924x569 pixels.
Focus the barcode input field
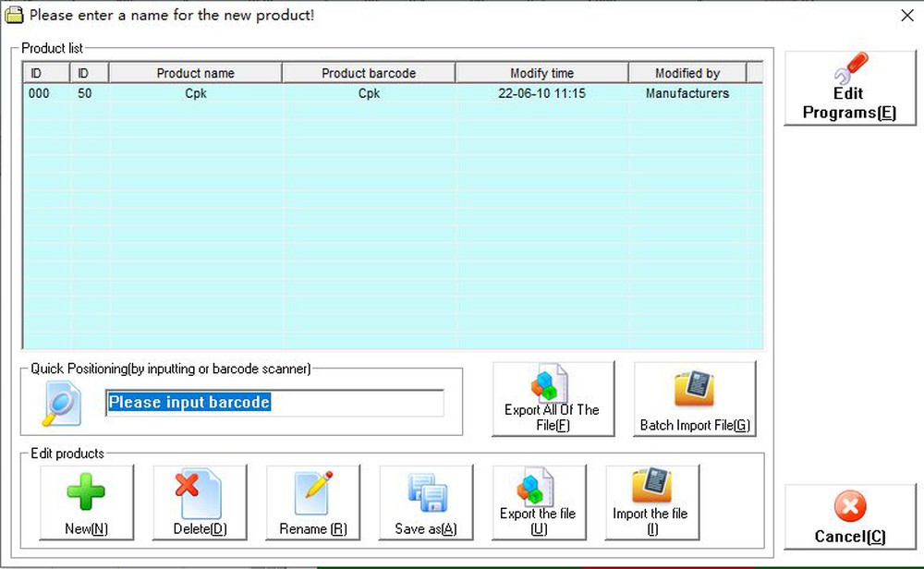tap(274, 403)
